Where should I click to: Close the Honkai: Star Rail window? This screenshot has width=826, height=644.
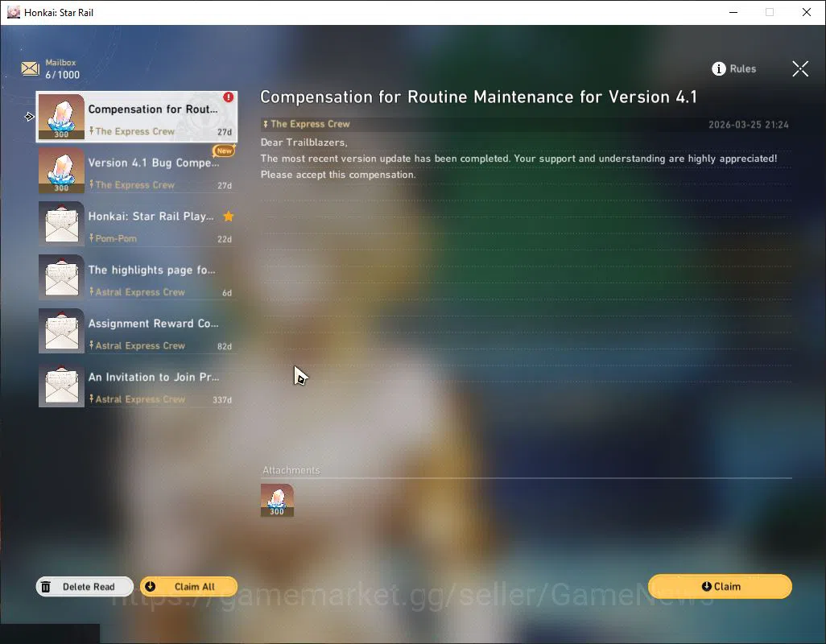807,12
